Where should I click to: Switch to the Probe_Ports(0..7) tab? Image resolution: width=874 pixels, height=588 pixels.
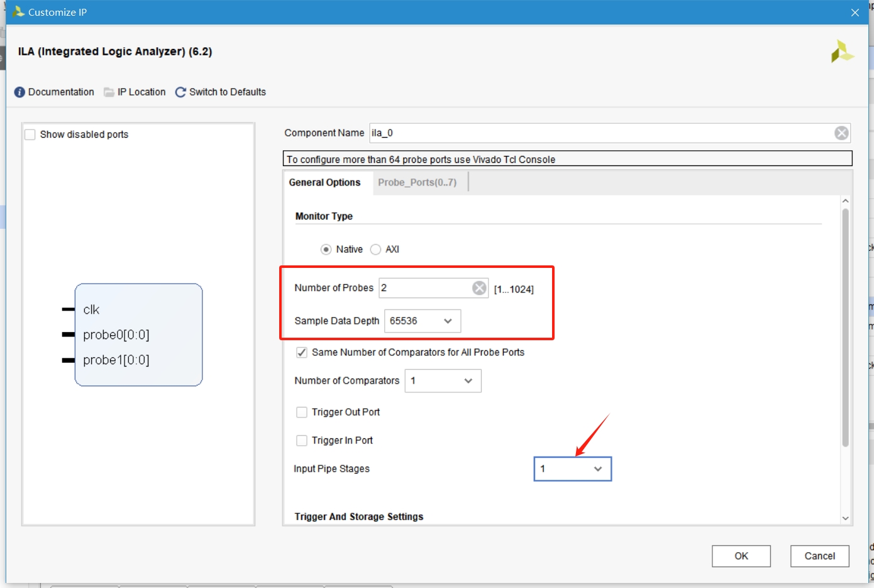[x=418, y=182]
